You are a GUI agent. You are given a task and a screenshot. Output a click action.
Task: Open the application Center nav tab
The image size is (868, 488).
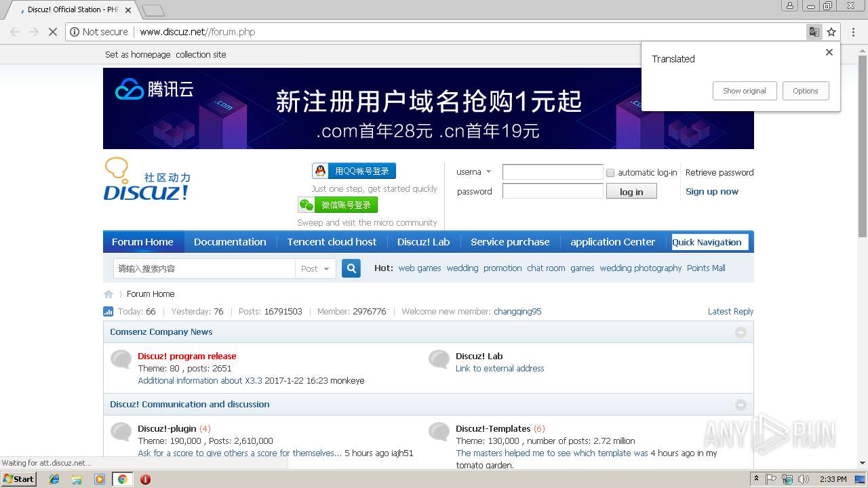point(613,242)
